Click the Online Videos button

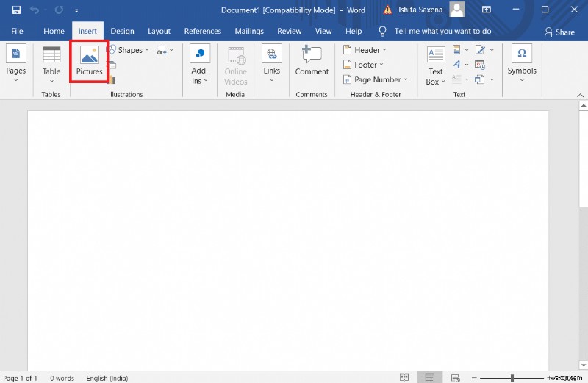pos(235,66)
